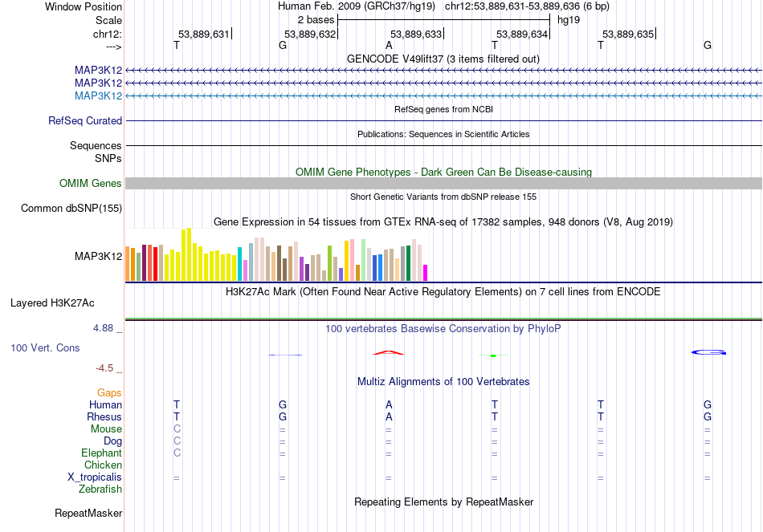Click the MAP3K12 GTEx expression label
763x532 pixels.
98,256
